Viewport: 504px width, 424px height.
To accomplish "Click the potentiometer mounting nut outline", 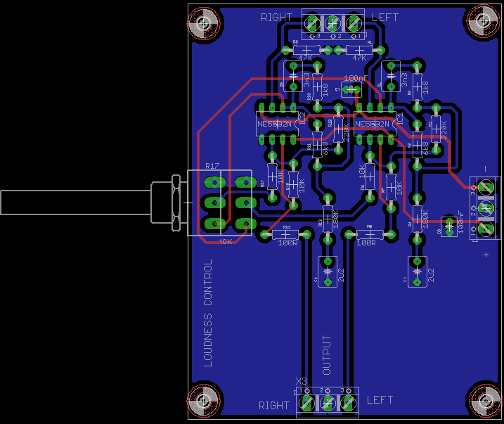I will click(x=176, y=203).
